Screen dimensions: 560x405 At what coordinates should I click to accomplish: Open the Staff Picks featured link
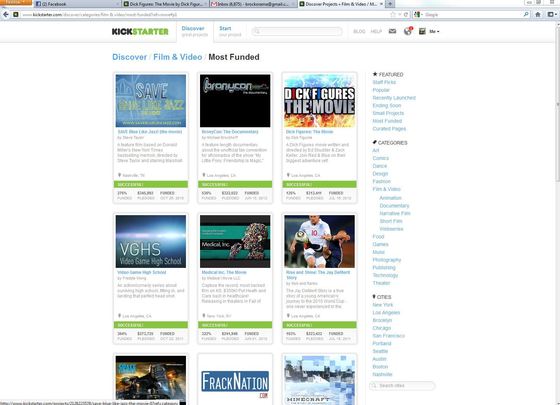pos(384,82)
